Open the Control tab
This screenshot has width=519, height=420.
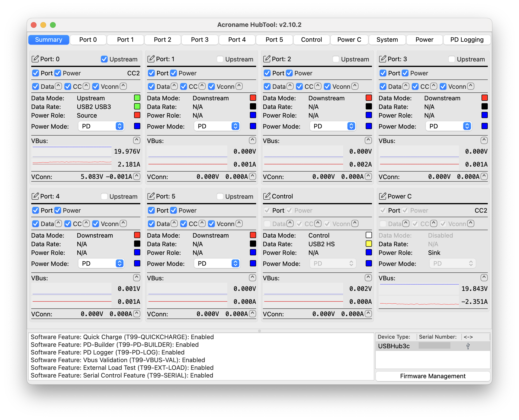311,40
